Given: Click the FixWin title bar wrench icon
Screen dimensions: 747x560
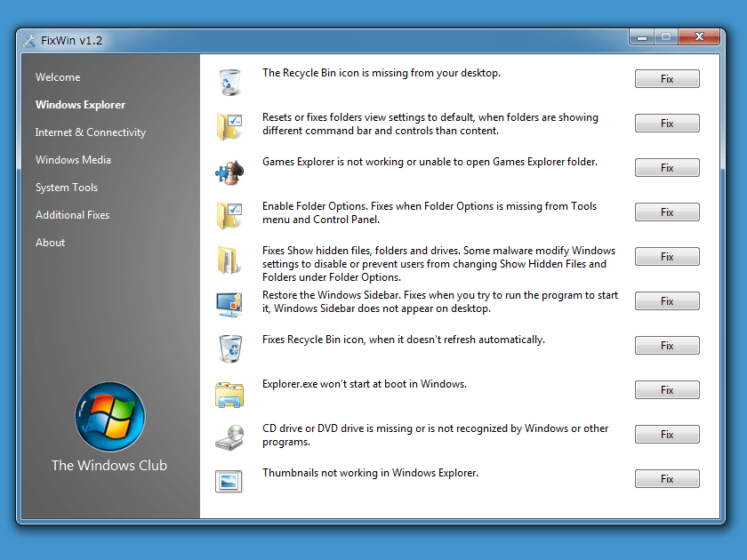Looking at the screenshot, I should point(29,41).
